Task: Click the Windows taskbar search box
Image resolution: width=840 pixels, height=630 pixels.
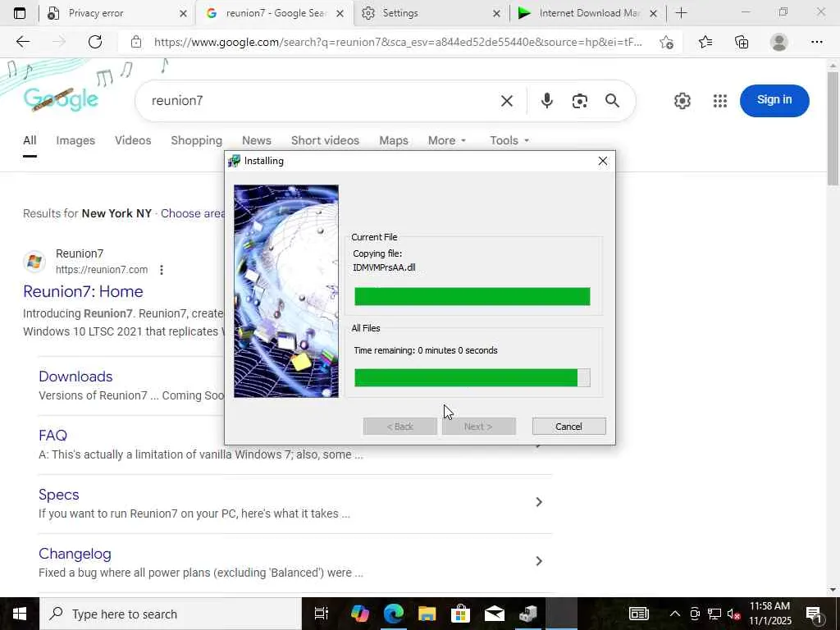Action: coord(171,614)
